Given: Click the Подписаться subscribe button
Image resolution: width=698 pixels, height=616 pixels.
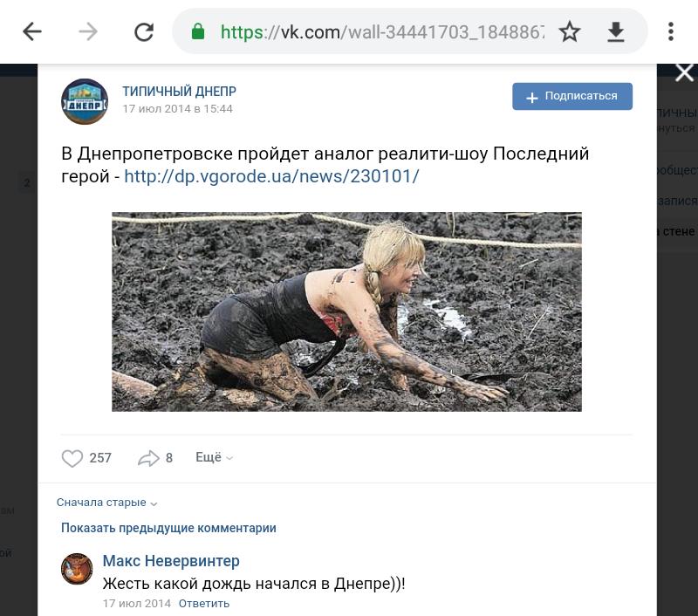Looking at the screenshot, I should (x=572, y=96).
